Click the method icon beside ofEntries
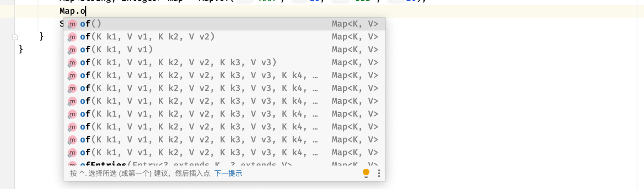 [72, 164]
